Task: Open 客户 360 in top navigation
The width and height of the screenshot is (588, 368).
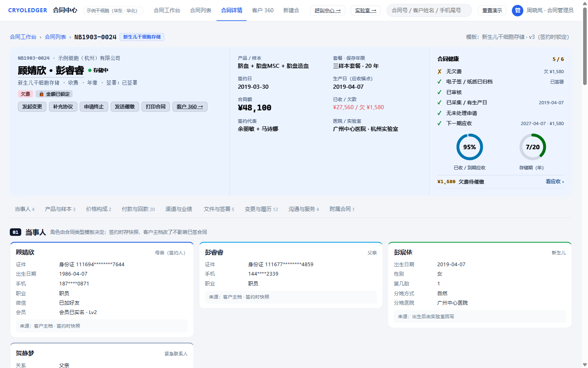Action: [x=263, y=10]
